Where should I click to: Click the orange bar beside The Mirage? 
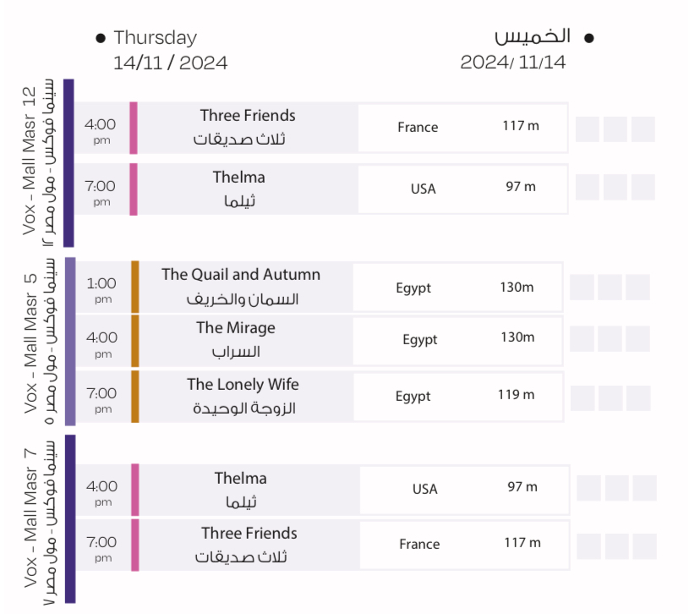(134, 341)
